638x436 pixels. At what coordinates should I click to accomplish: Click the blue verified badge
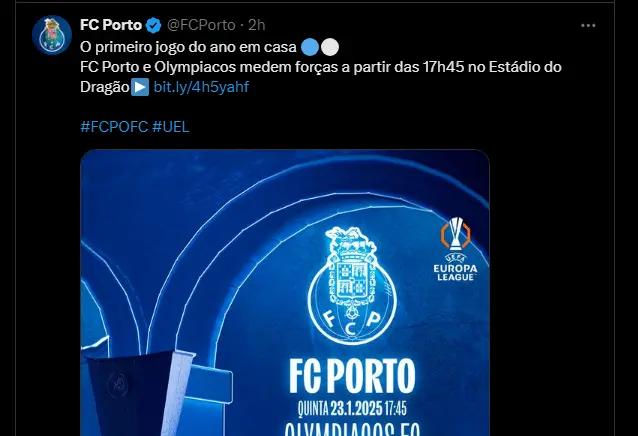click(153, 25)
